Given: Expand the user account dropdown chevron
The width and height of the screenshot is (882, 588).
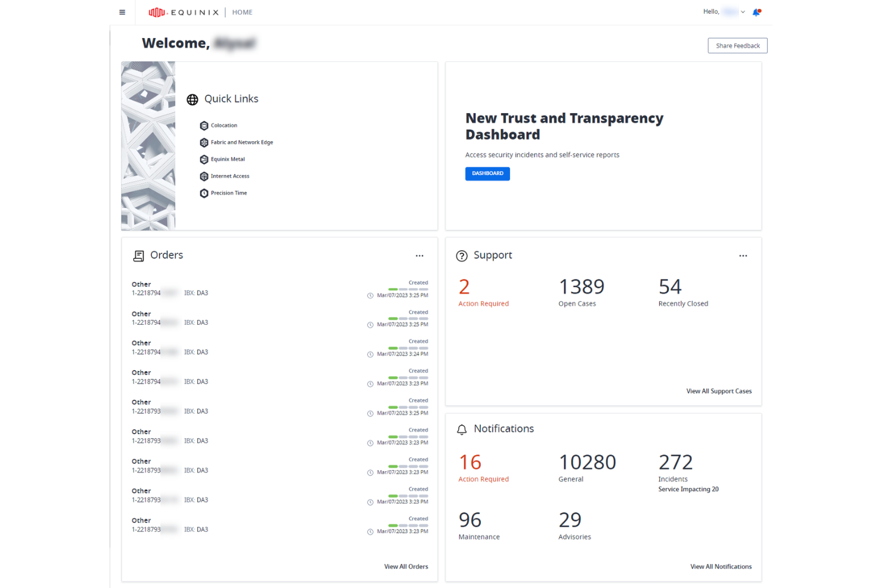Looking at the screenshot, I should tap(743, 12).
